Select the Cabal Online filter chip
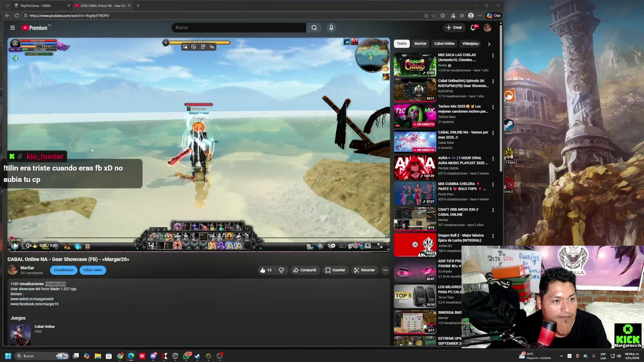This screenshot has width=644, height=362. [x=444, y=44]
